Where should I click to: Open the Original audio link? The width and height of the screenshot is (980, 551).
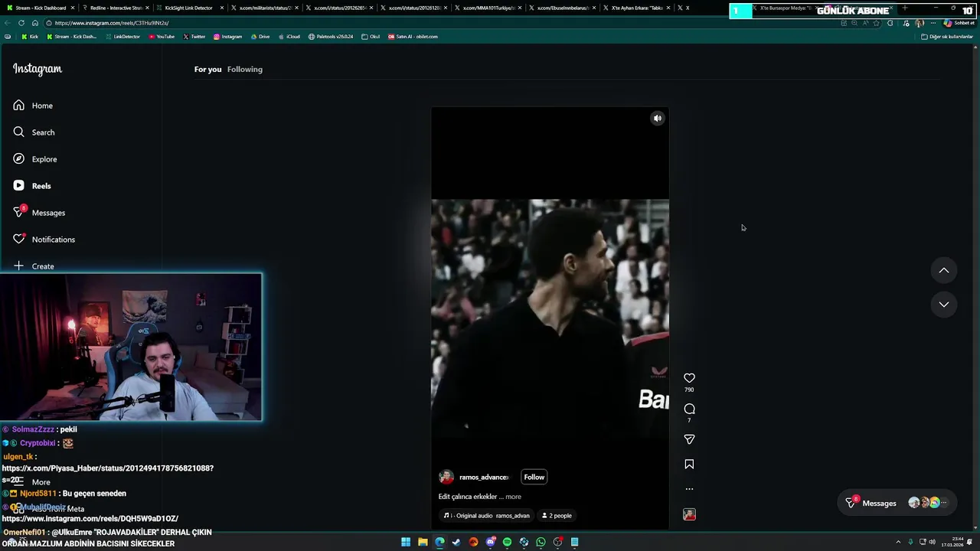point(486,516)
